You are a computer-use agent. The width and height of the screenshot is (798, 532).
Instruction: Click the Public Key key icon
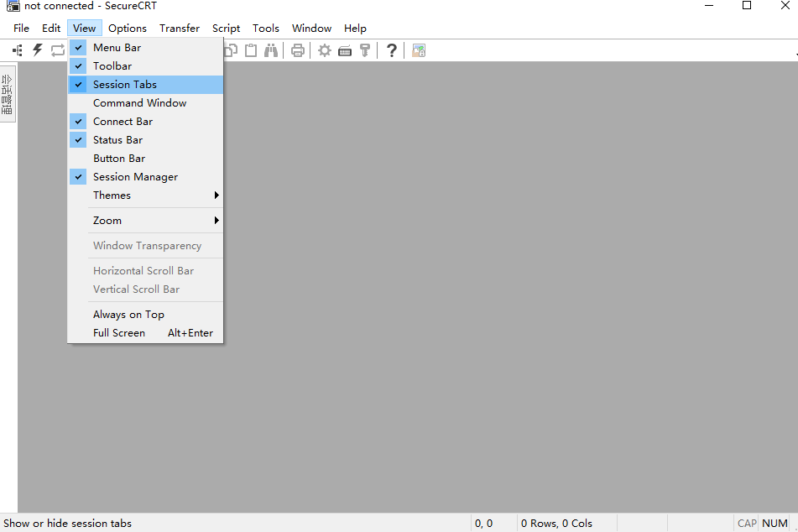(365, 50)
